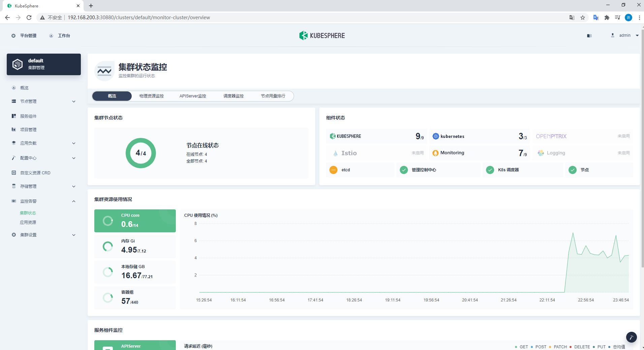Expand the 集群设置 chevron
This screenshot has height=350, width=644.
74,235
